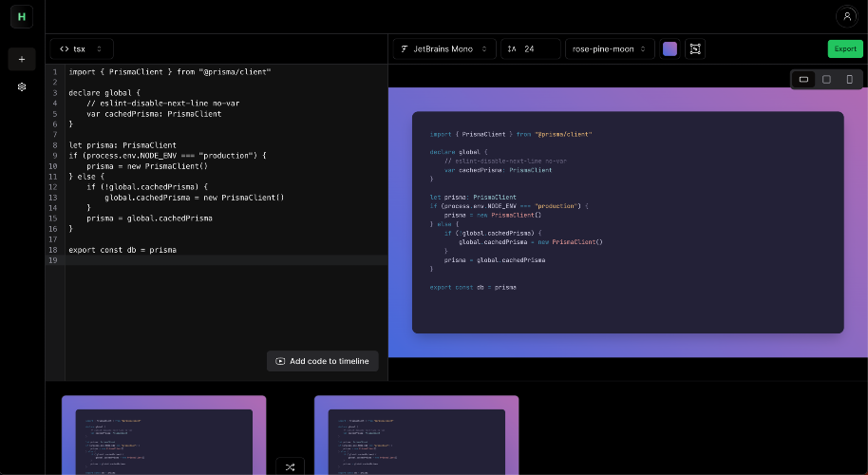
Task: Select the first timeline slide thumbnail
Action: (x=163, y=435)
